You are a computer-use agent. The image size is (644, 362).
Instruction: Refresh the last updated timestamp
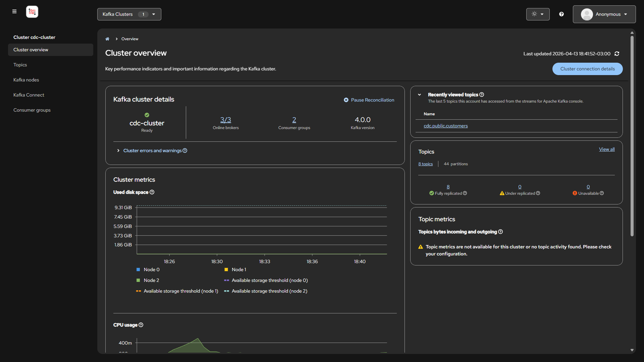pyautogui.click(x=617, y=54)
